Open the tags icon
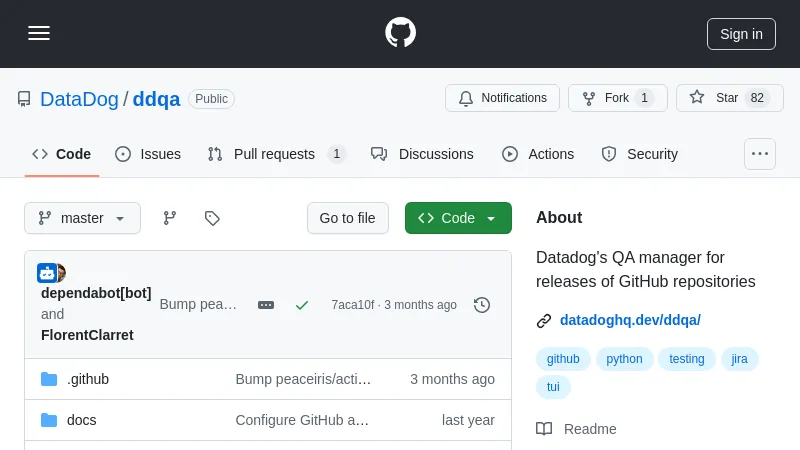The height and width of the screenshot is (450, 800). [212, 218]
